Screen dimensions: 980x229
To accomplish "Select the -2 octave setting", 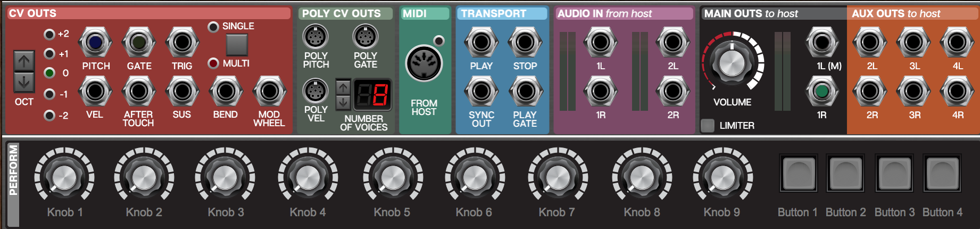I will pos(49,115).
